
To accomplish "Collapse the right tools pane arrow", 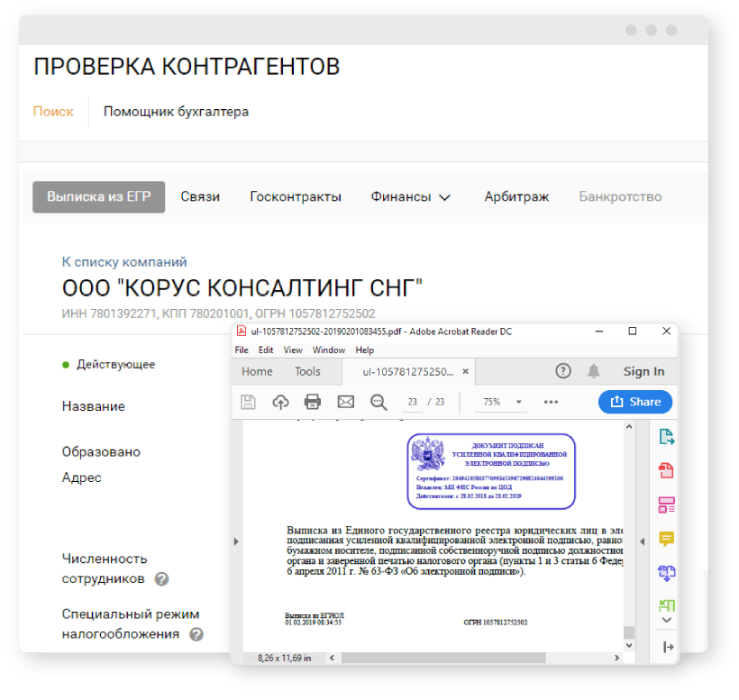I will pyautogui.click(x=642, y=541).
